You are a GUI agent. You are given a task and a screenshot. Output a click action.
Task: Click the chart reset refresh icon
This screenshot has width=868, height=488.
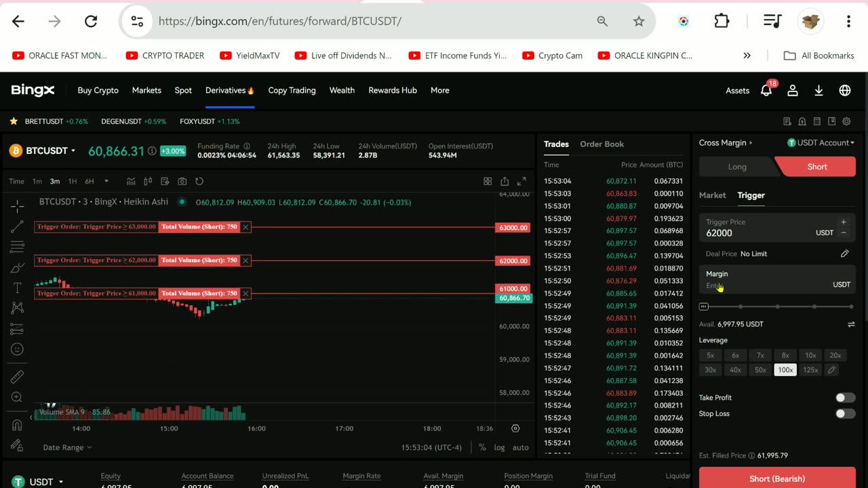tap(199, 181)
